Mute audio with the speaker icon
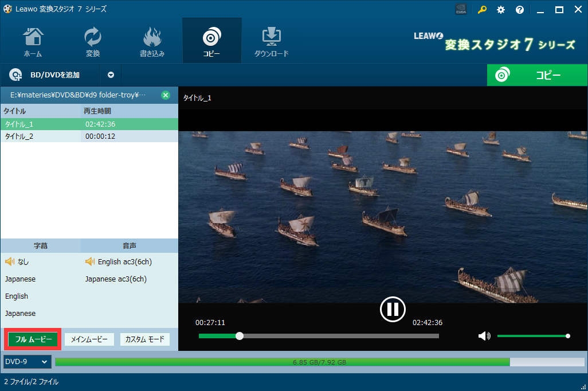This screenshot has height=391, width=588. [484, 336]
